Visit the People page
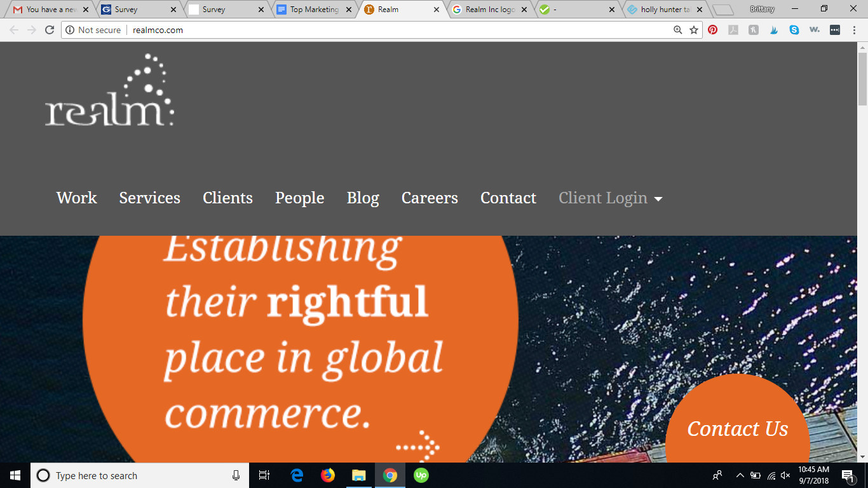The width and height of the screenshot is (868, 488). pos(300,198)
